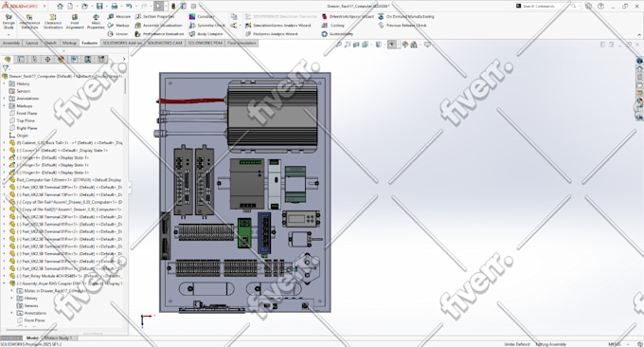Open the Sustainability tool
This screenshot has height=347, width=644.
click(337, 34)
